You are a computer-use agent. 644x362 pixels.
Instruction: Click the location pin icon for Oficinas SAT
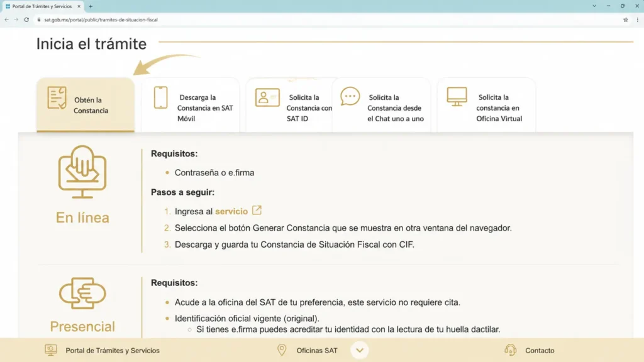tap(282, 349)
